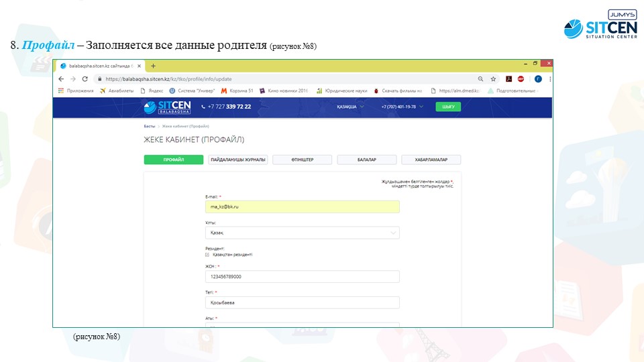Click into the E-mail input field

[302, 207]
